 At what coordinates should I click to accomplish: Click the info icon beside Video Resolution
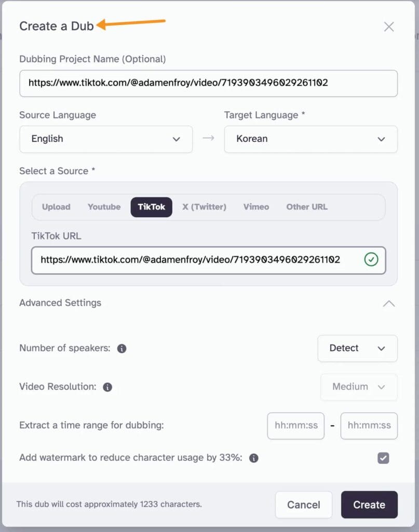pyautogui.click(x=107, y=387)
